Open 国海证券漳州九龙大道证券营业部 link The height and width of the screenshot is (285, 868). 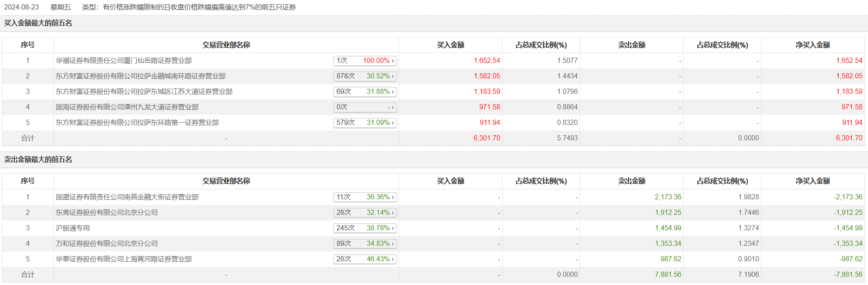click(x=127, y=107)
